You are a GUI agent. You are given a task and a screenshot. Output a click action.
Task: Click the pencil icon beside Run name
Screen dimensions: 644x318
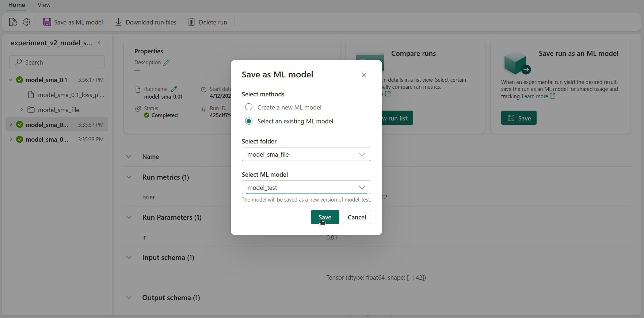[174, 89]
